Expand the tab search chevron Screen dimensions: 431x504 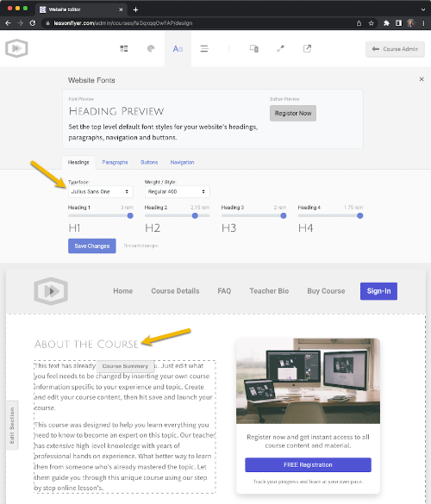[423, 9]
